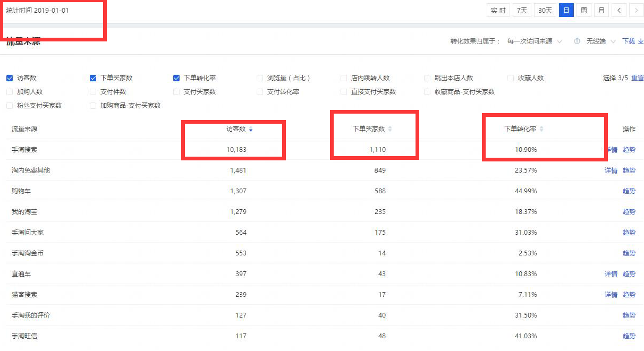
Task: Open 详情 for 猫客搜索 row
Action: point(611,295)
